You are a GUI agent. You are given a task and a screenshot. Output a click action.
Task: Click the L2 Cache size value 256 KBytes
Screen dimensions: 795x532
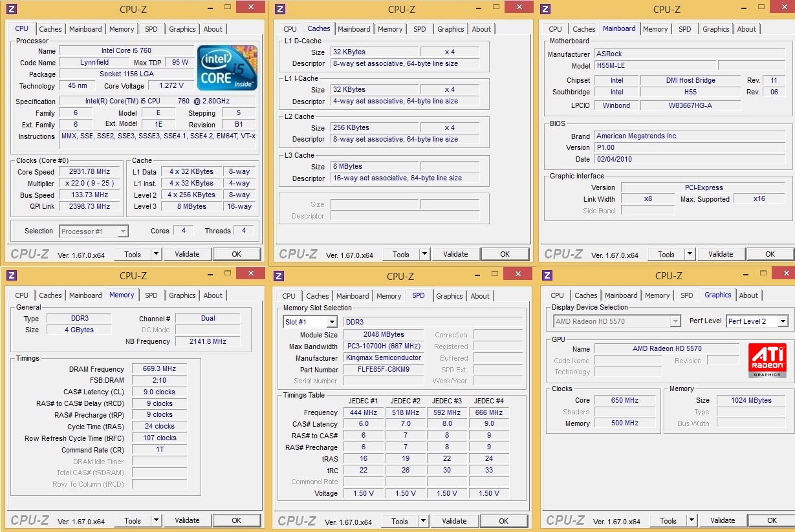pyautogui.click(x=375, y=128)
